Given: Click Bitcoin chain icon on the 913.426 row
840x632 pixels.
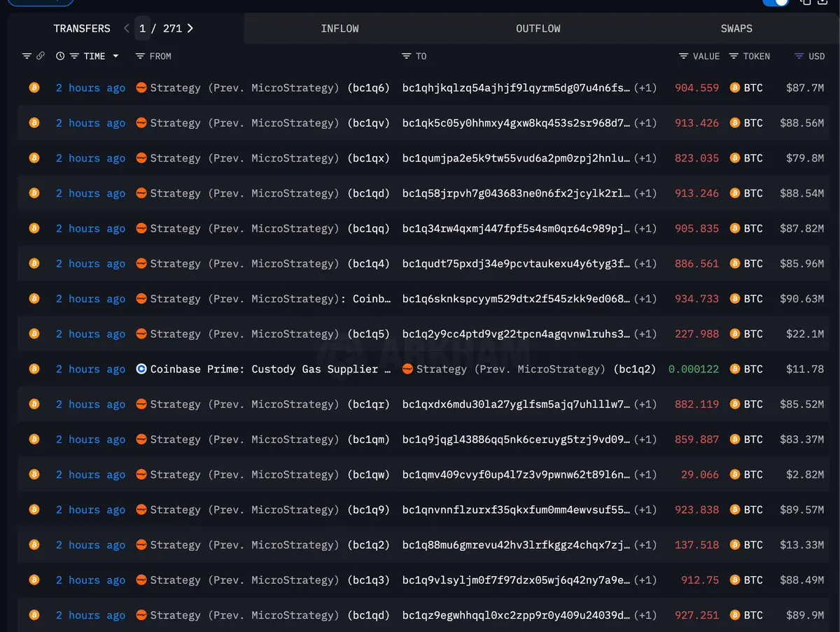Looking at the screenshot, I should pyautogui.click(x=34, y=122).
